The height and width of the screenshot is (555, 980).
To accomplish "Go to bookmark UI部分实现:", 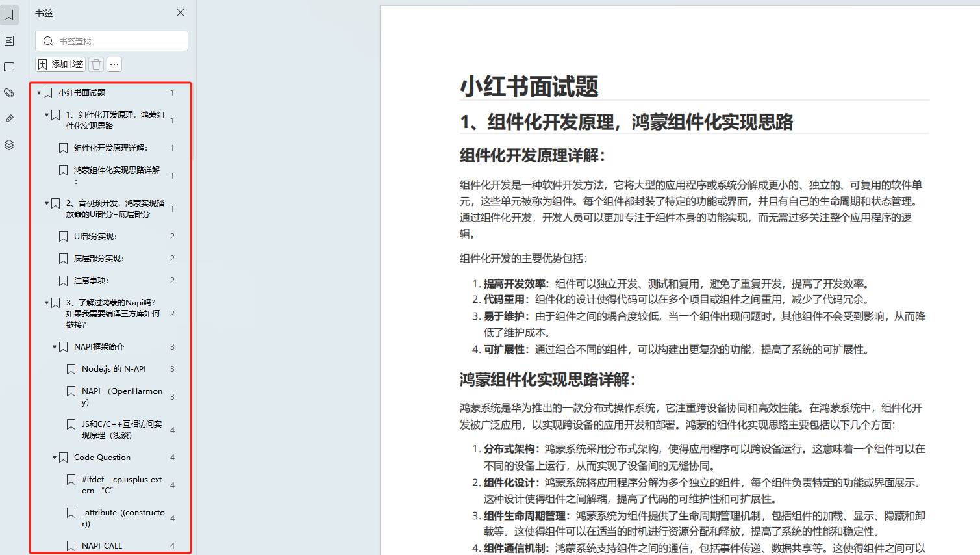I will point(95,237).
